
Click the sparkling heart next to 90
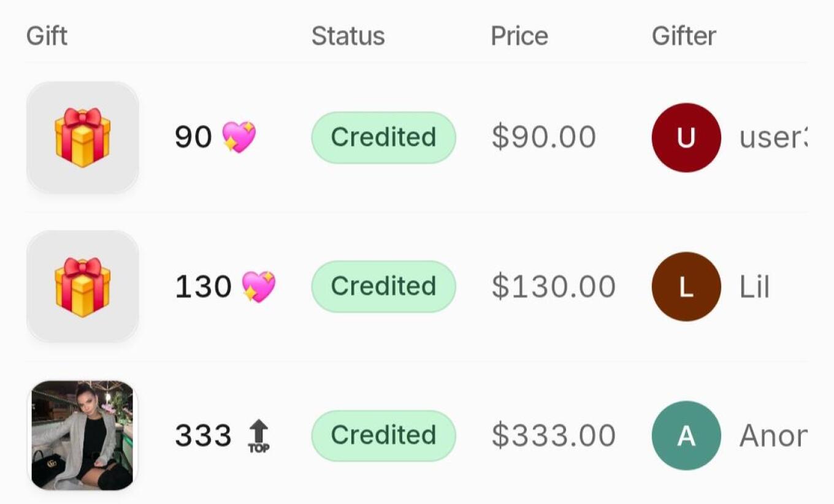click(x=239, y=137)
